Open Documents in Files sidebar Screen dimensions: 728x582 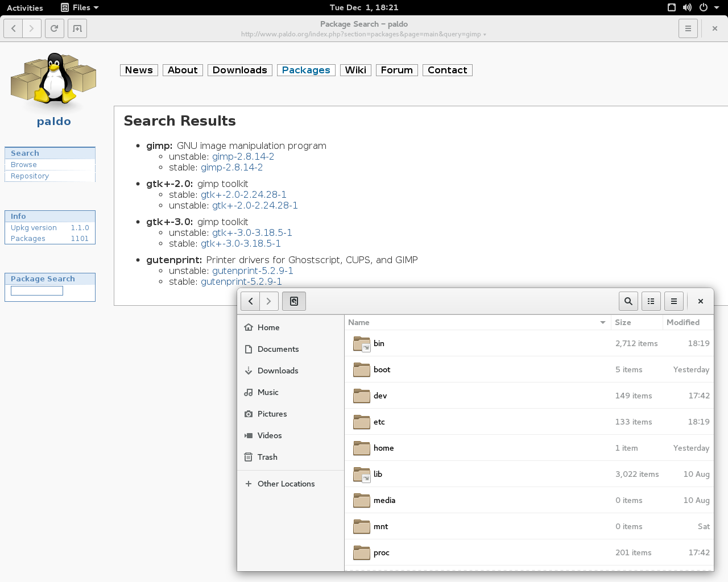[x=291, y=349]
